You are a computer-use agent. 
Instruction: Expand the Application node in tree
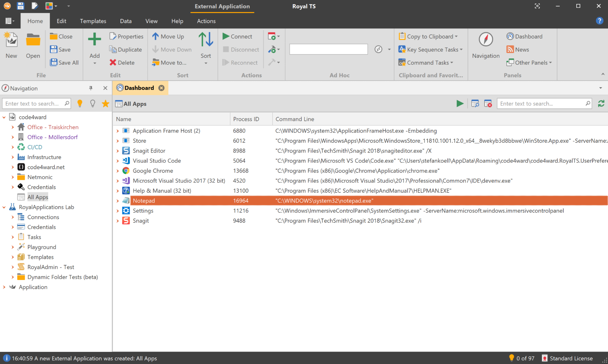click(x=4, y=287)
